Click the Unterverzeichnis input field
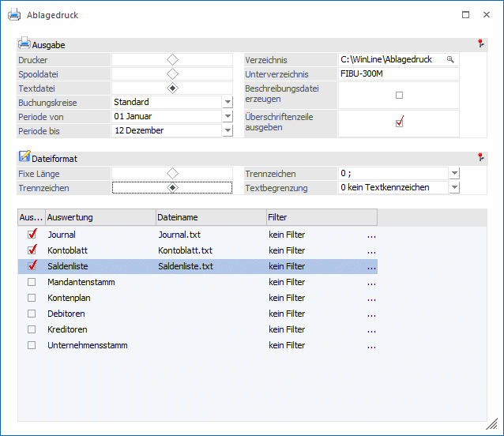This screenshot has height=436, width=504. coord(398,74)
